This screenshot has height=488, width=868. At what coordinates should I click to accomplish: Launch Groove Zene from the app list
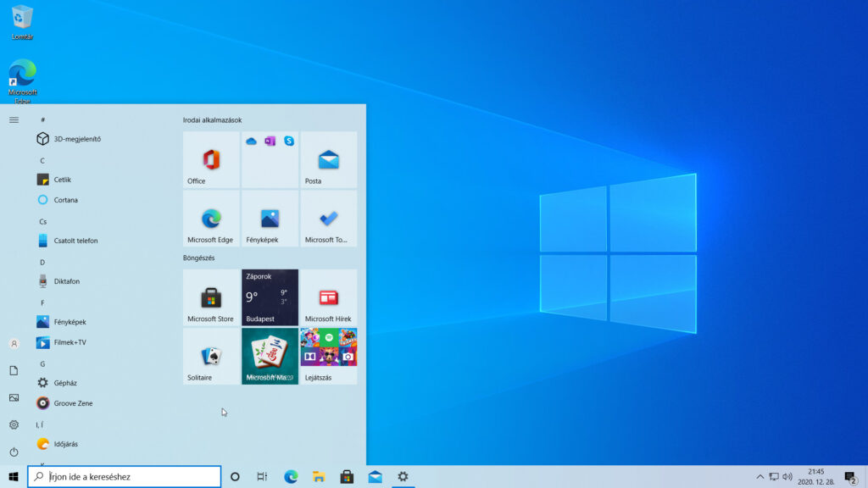[x=103, y=403]
